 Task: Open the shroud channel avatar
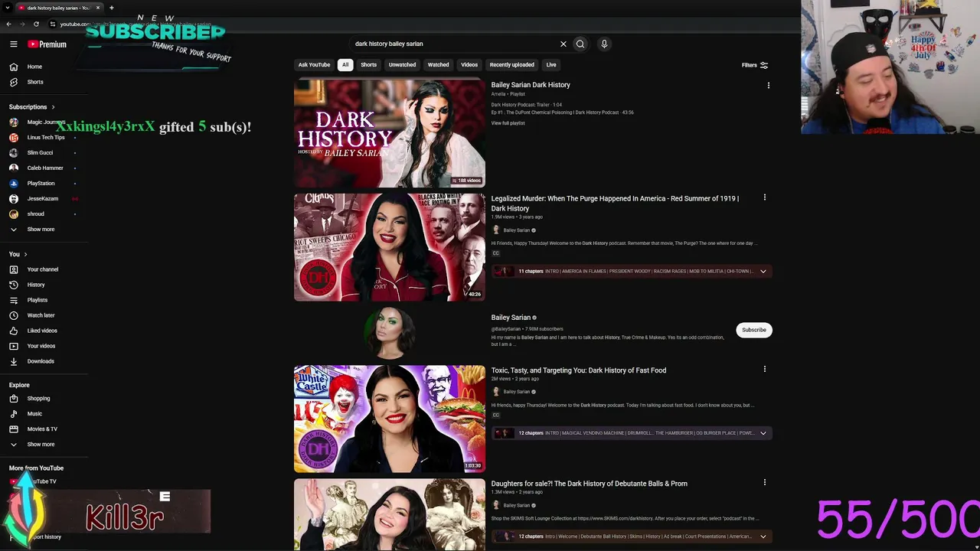pos(14,214)
